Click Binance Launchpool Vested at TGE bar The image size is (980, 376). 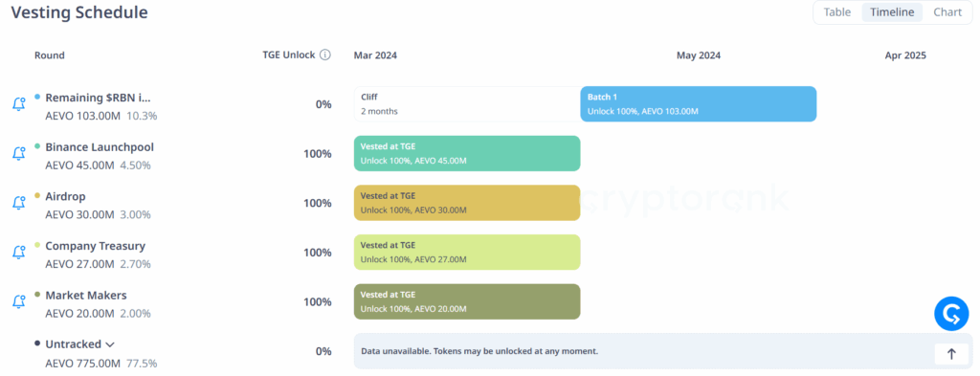point(467,153)
